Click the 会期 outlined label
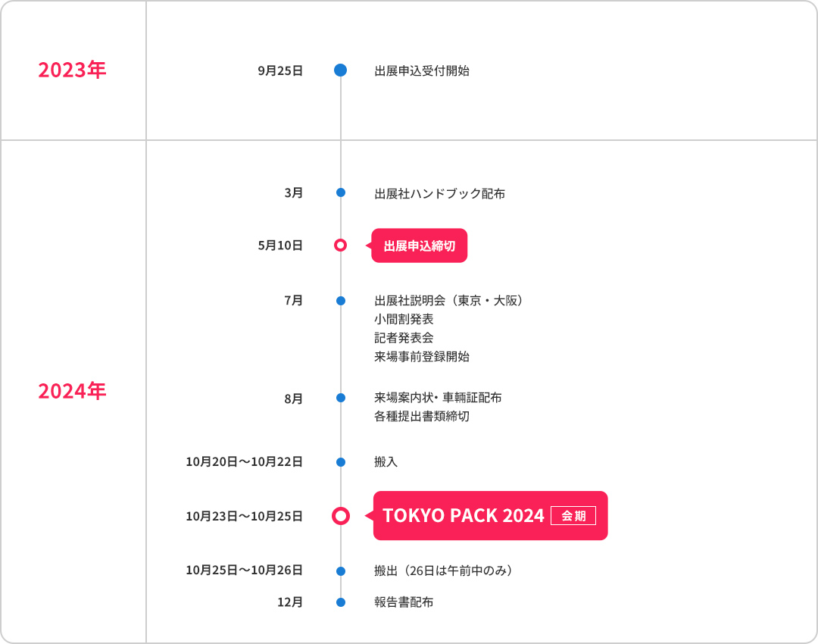 coord(573,516)
